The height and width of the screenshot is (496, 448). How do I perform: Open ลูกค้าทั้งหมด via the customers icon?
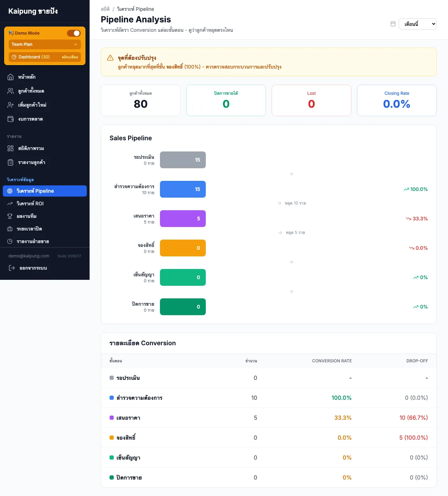[10, 91]
